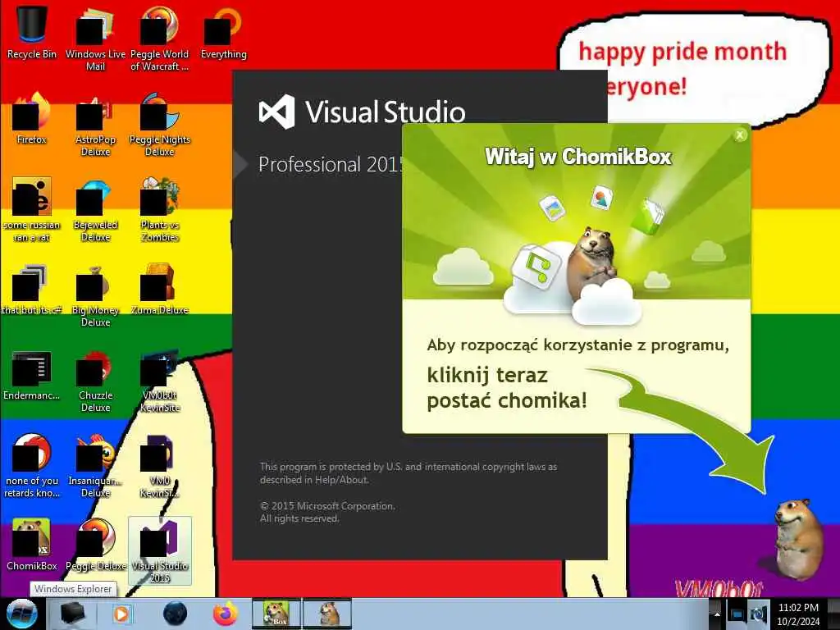This screenshot has height=630, width=840.
Task: Select the Visual Studio 2015 desktop icon
Action: tap(160, 550)
